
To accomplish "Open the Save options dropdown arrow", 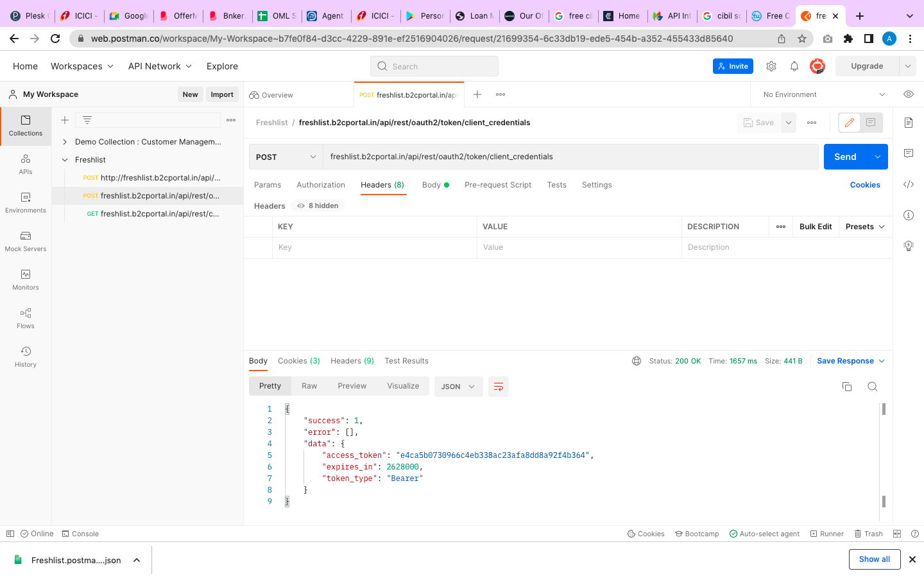I will (x=789, y=123).
